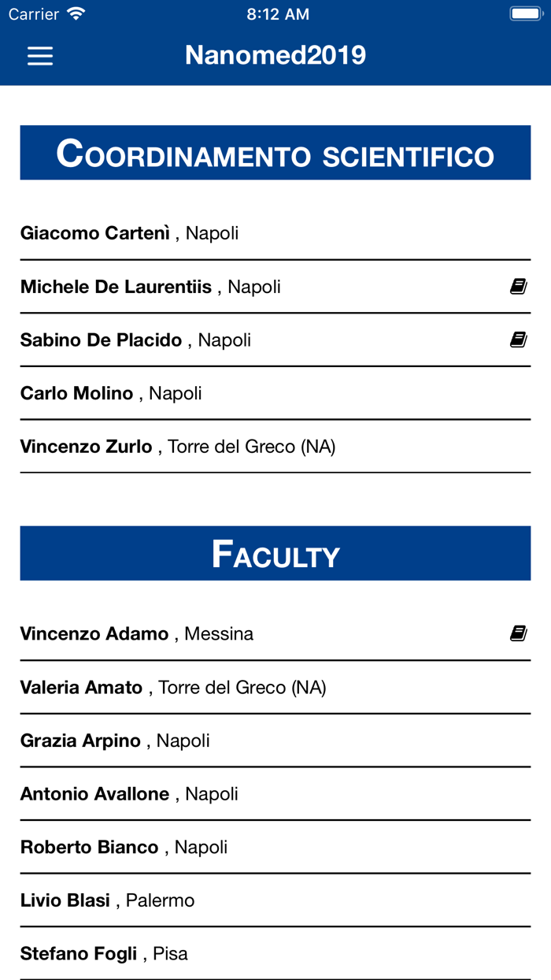Select Roberto Bianco, Napoli

pos(124,848)
